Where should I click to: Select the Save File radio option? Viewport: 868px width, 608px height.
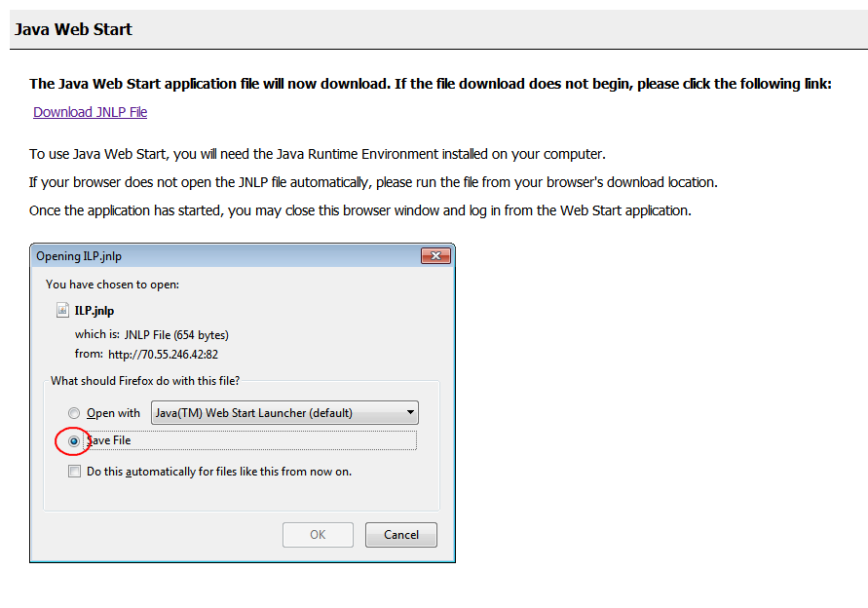tap(74, 441)
